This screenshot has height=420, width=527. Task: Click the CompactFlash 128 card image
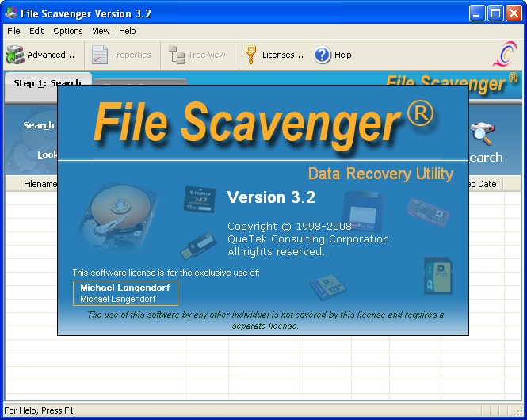(327, 288)
